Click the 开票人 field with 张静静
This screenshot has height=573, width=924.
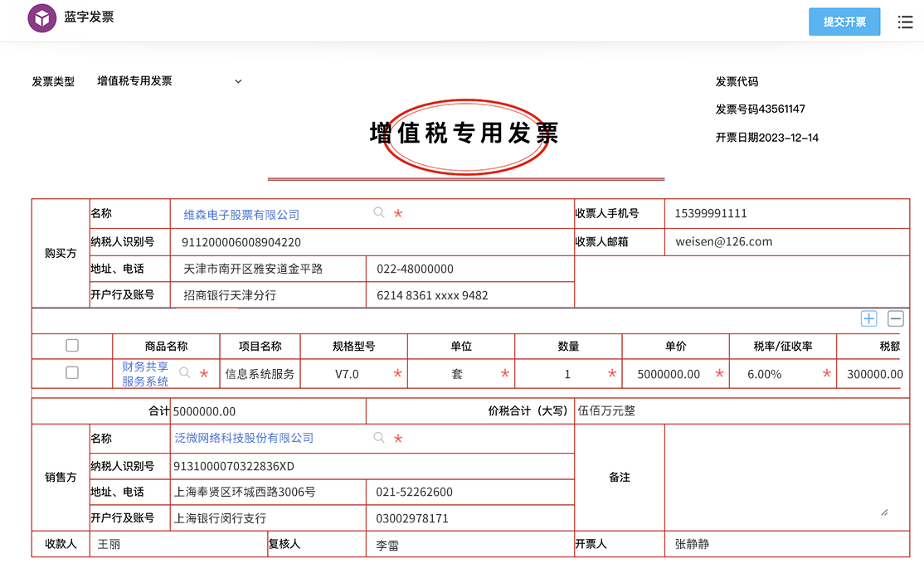click(x=785, y=544)
